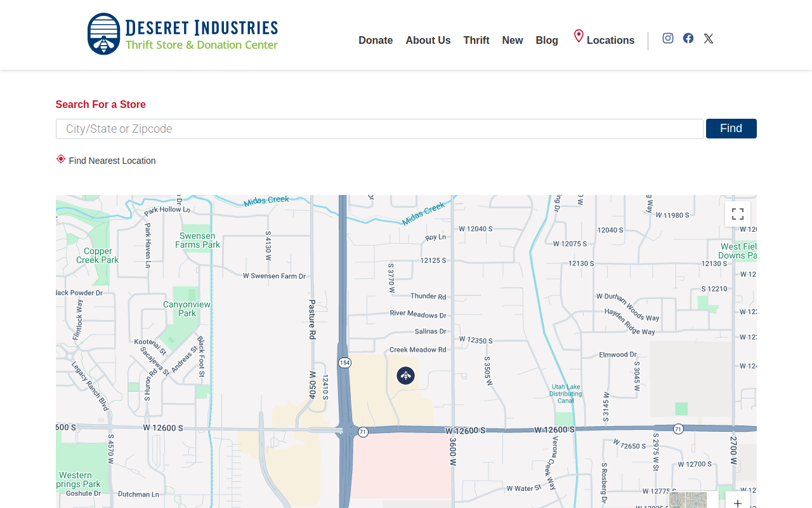Open the X (Twitter) social icon

pos(709,39)
